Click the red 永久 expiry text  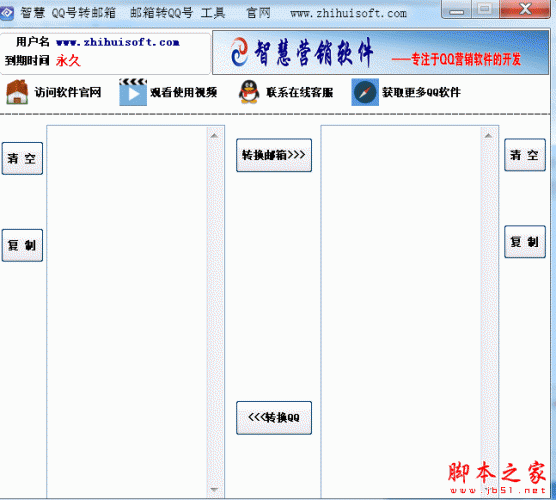[x=68, y=61]
